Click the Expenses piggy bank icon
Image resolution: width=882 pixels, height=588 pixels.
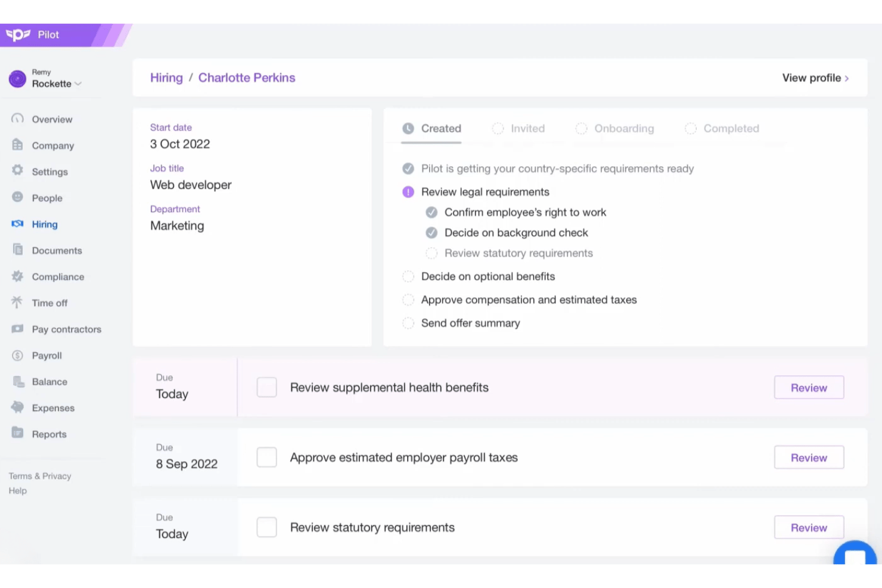[x=17, y=407]
